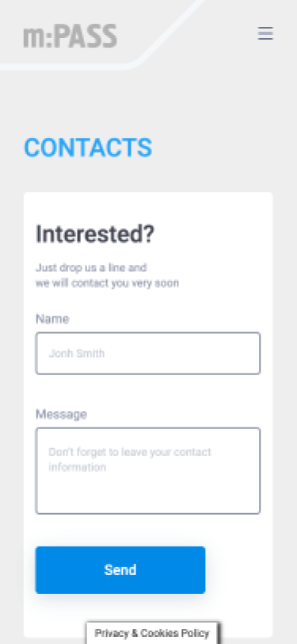This screenshot has height=644, width=297.
Task: Click blank card area right of Send
Action: tap(238, 570)
